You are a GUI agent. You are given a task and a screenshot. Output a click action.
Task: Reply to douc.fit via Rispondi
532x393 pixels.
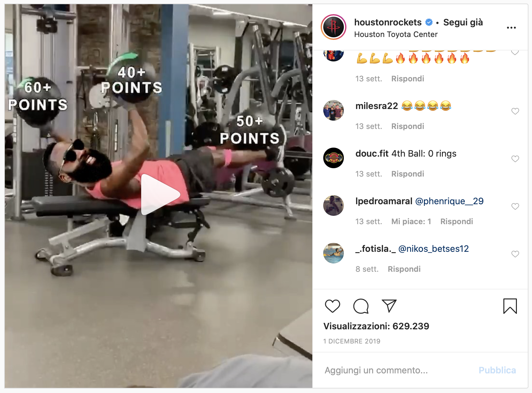408,174
